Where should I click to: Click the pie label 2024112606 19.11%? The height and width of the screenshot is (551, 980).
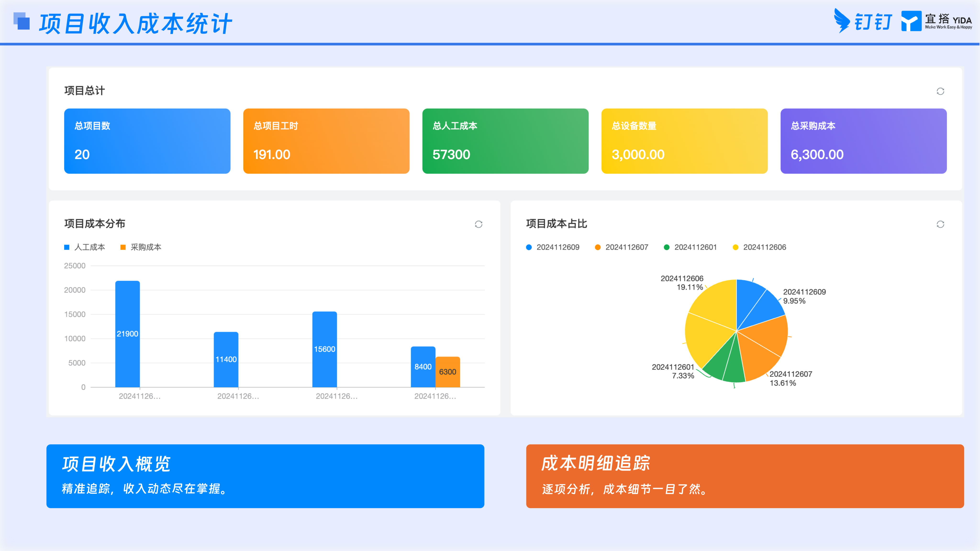click(682, 283)
